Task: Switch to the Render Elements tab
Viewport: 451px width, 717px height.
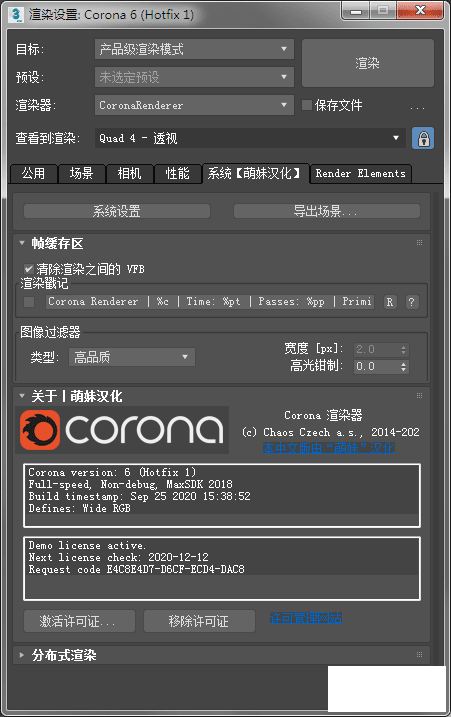Action: (361, 174)
